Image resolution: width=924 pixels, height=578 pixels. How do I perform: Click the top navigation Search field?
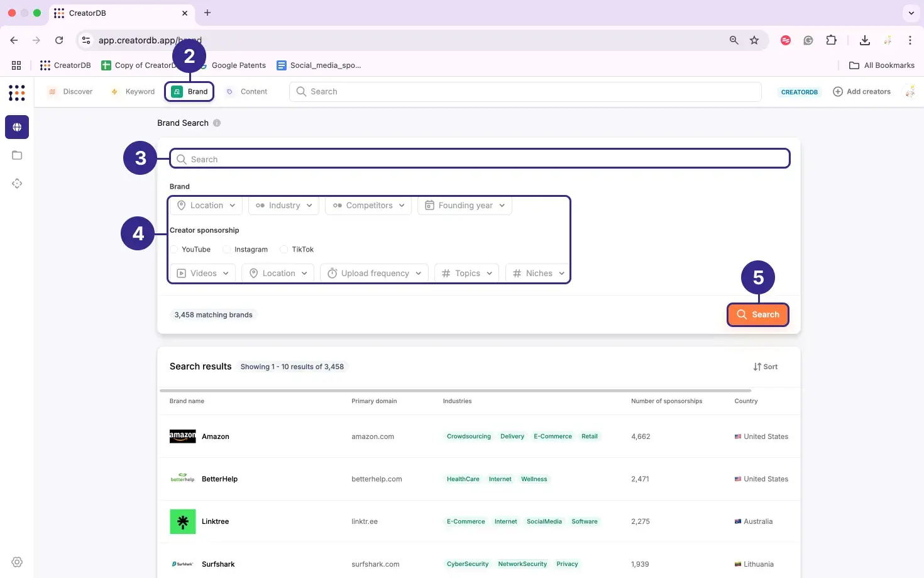[x=525, y=92]
